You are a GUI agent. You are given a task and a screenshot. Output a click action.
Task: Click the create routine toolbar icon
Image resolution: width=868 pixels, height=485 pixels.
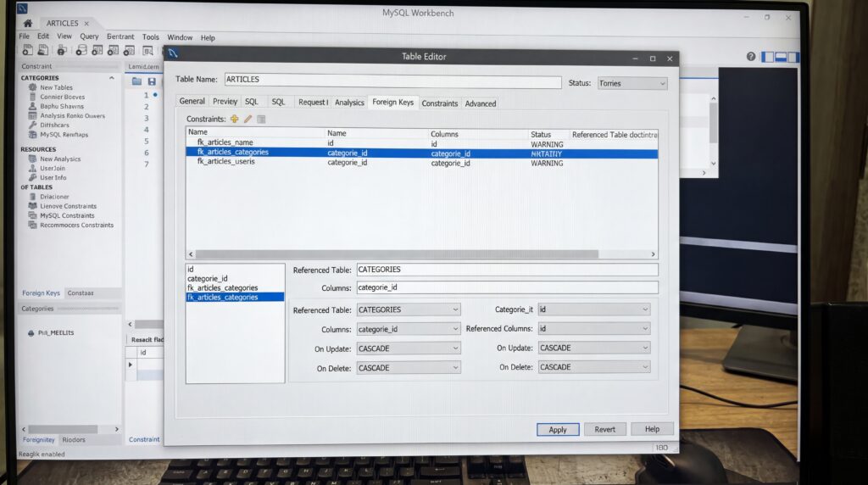click(129, 50)
